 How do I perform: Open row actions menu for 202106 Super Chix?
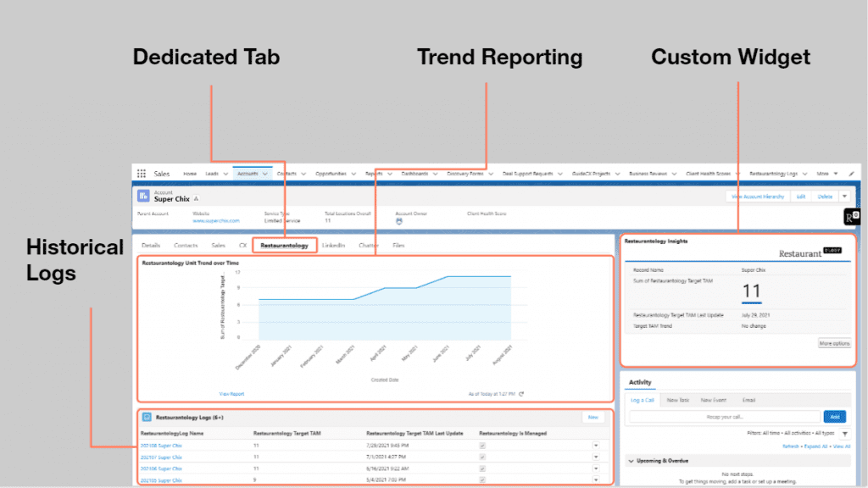[596, 469]
